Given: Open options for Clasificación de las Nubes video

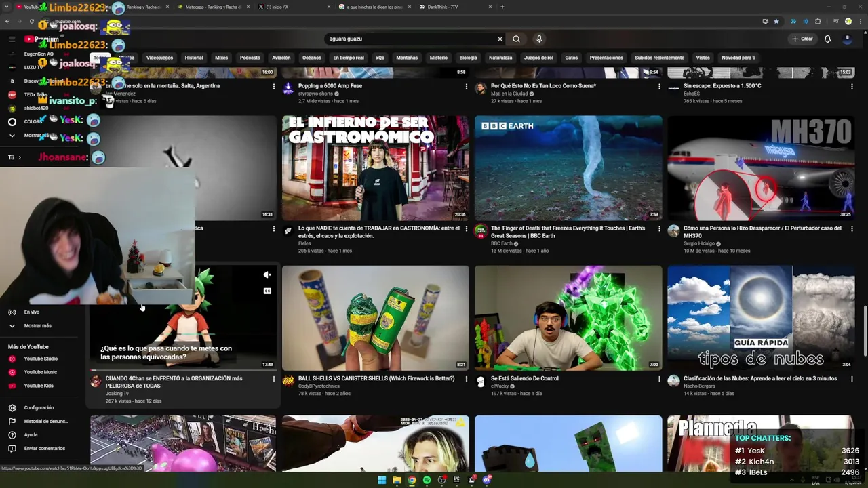Looking at the screenshot, I should point(852,379).
